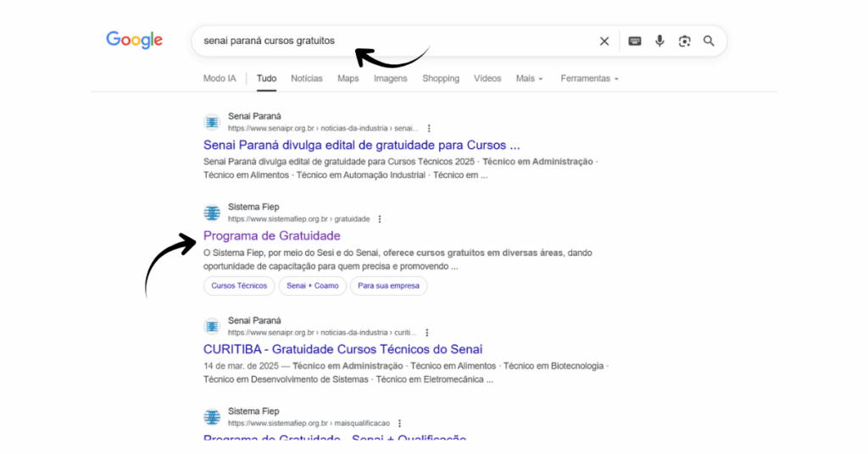Open the Programa de Gratuidade link

coord(272,235)
